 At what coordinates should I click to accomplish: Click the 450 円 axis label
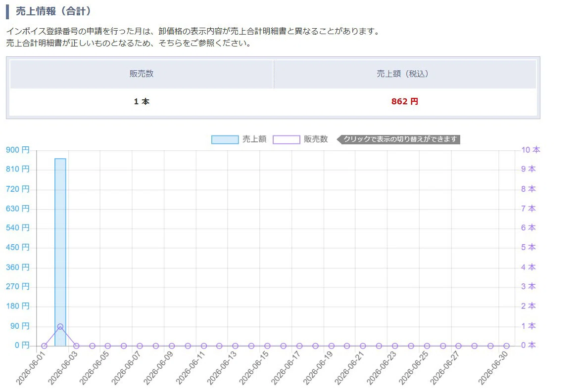click(18, 247)
